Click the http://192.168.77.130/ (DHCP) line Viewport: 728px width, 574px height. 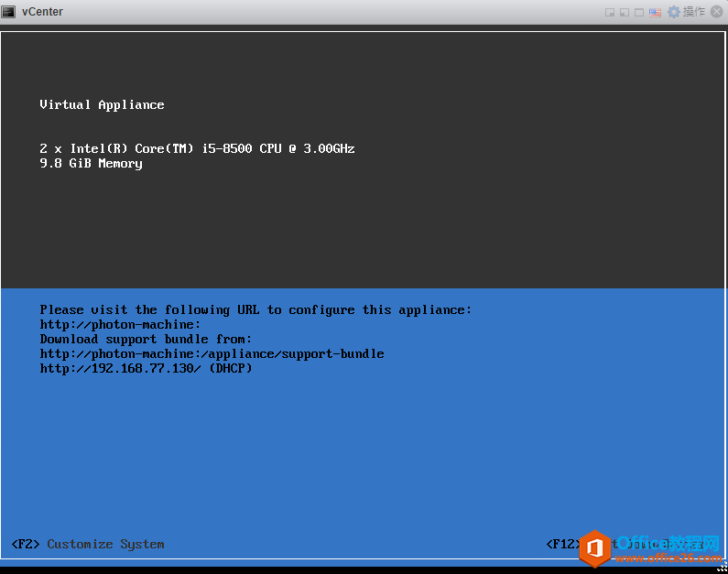click(x=146, y=368)
